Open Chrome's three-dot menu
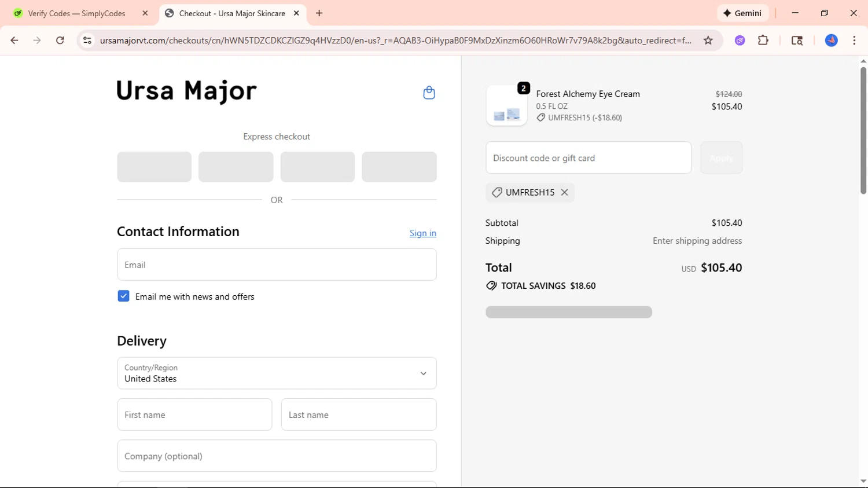The width and height of the screenshot is (868, 488). [854, 41]
